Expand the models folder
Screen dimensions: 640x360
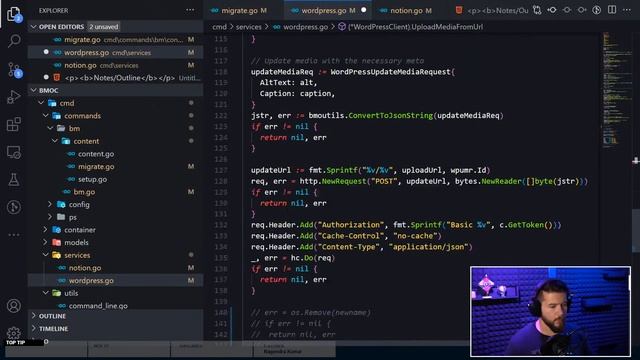[45, 242]
